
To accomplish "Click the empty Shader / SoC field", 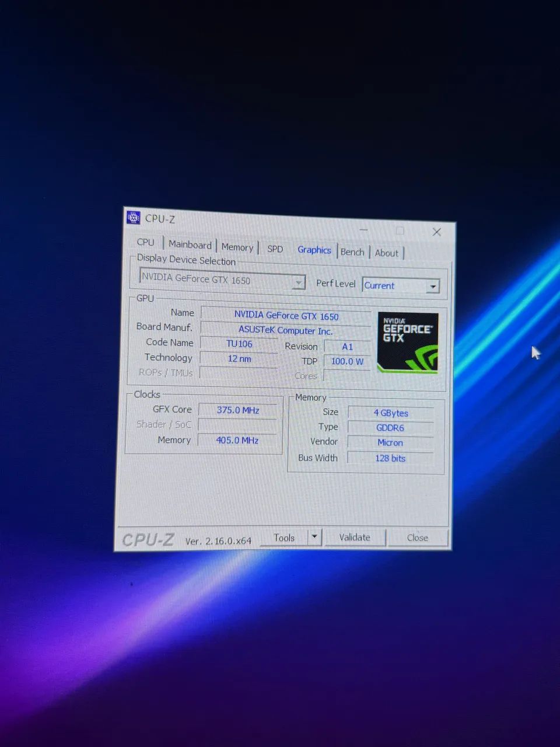I will tap(237, 425).
